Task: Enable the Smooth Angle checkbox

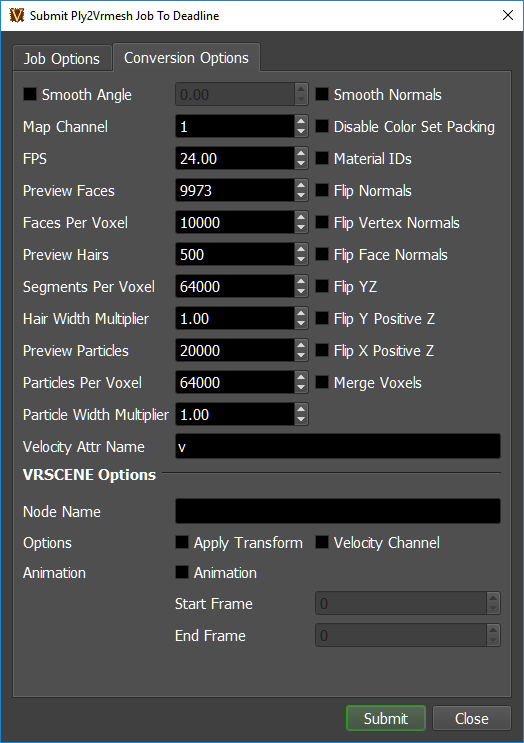Action: click(x=30, y=94)
